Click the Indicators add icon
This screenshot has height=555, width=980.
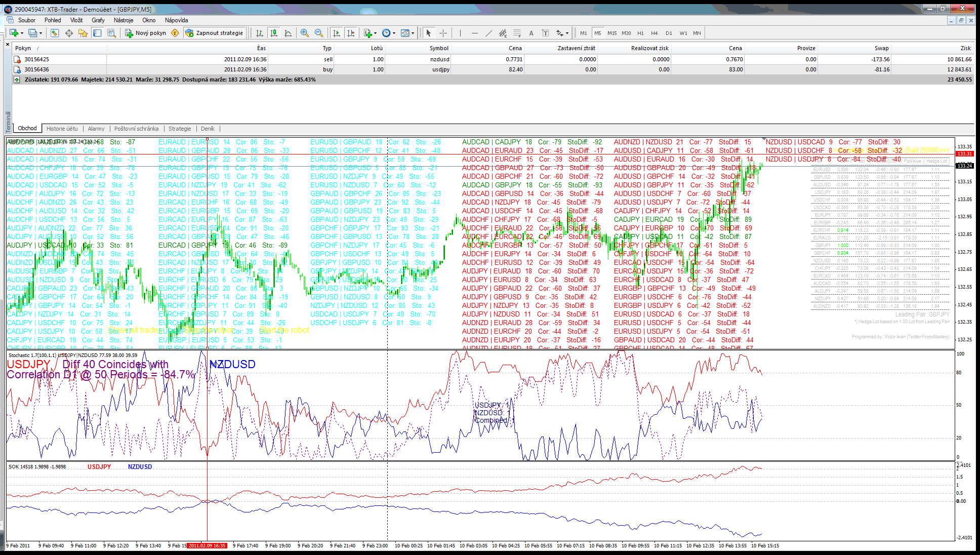point(368,33)
